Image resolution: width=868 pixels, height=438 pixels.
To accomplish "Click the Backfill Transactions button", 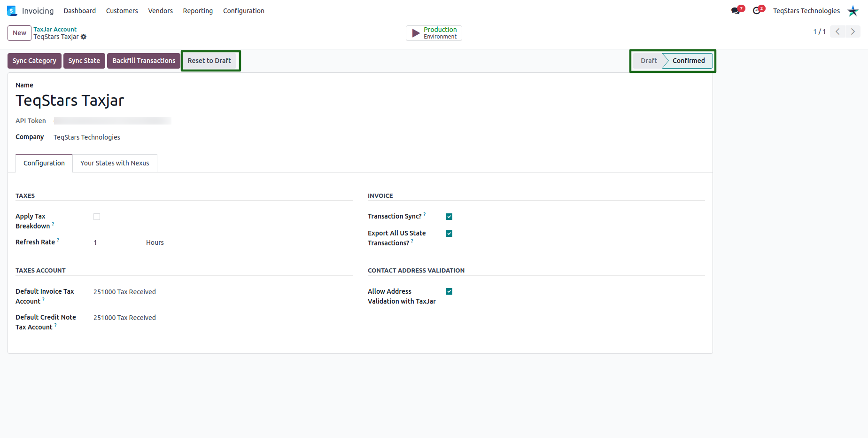I will point(144,61).
